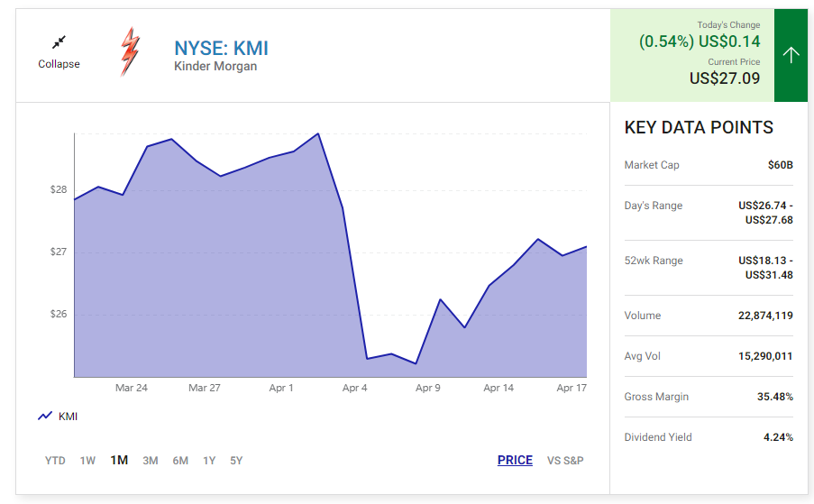Viewport: 814px width, 504px height.
Task: Click the Gross Margin value 35.48%
Action: [775, 397]
